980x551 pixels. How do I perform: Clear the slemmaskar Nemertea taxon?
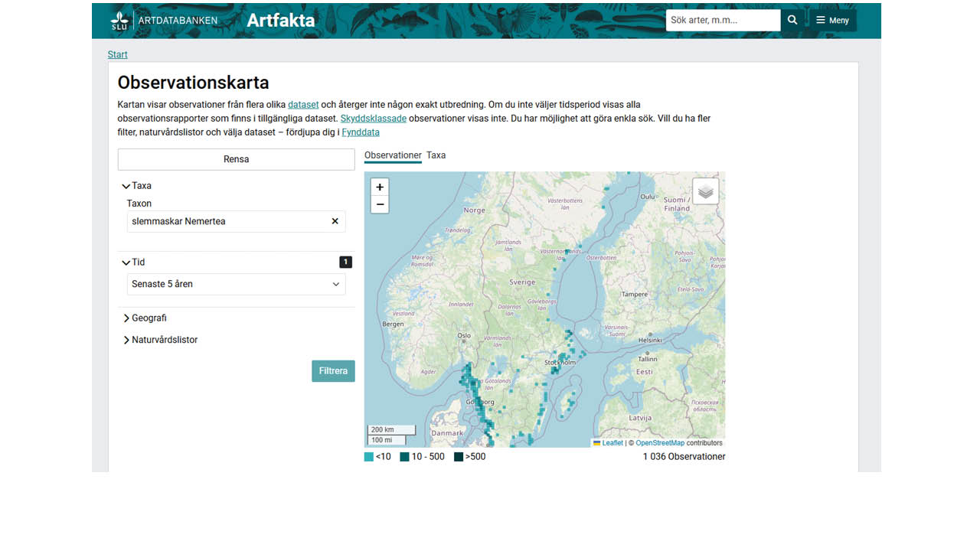click(335, 221)
